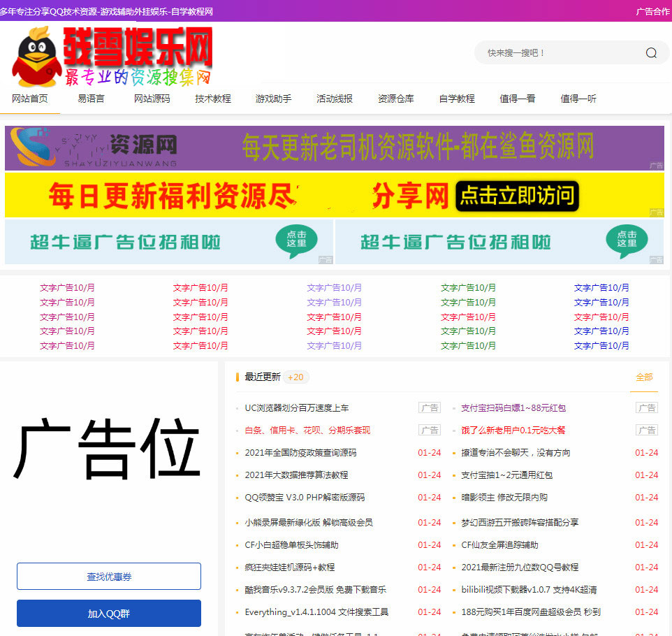Click the left green '点击这里' bubble
Viewport: 672px width, 636px height.
[296, 239]
